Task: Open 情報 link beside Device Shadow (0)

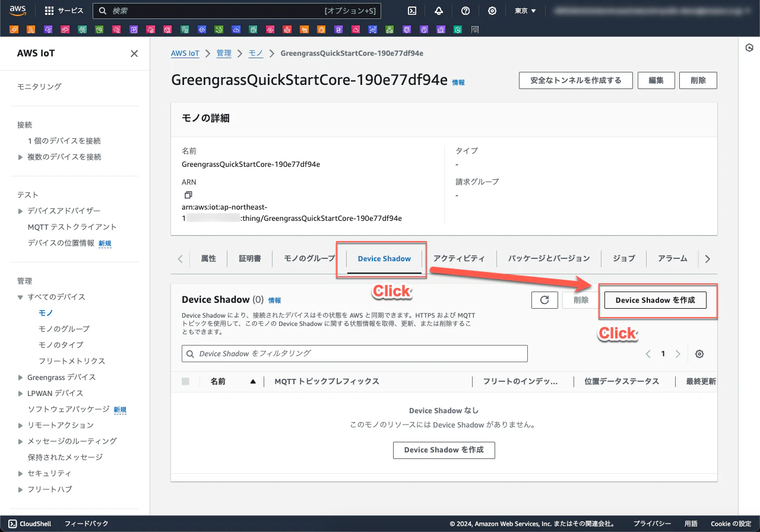Action: tap(274, 300)
